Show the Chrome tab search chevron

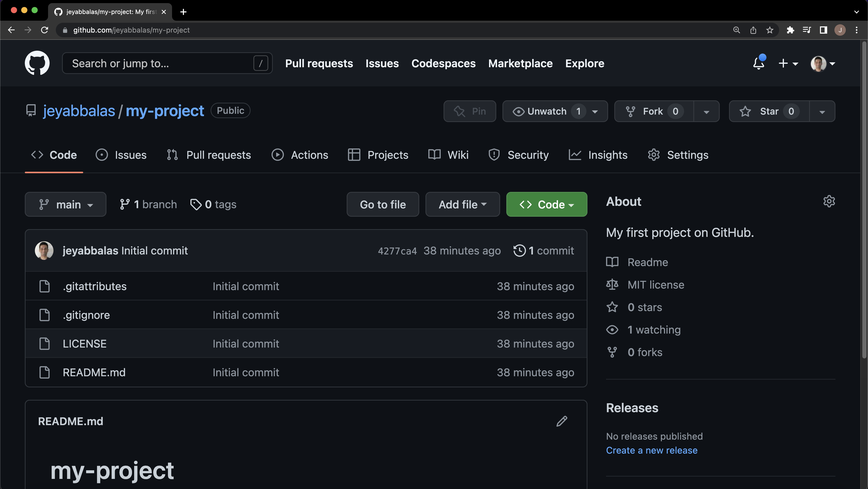tap(856, 12)
